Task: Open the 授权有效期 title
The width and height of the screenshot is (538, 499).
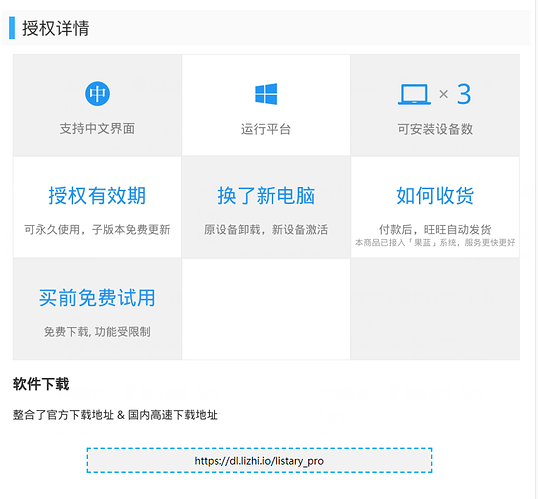Action: [97, 196]
